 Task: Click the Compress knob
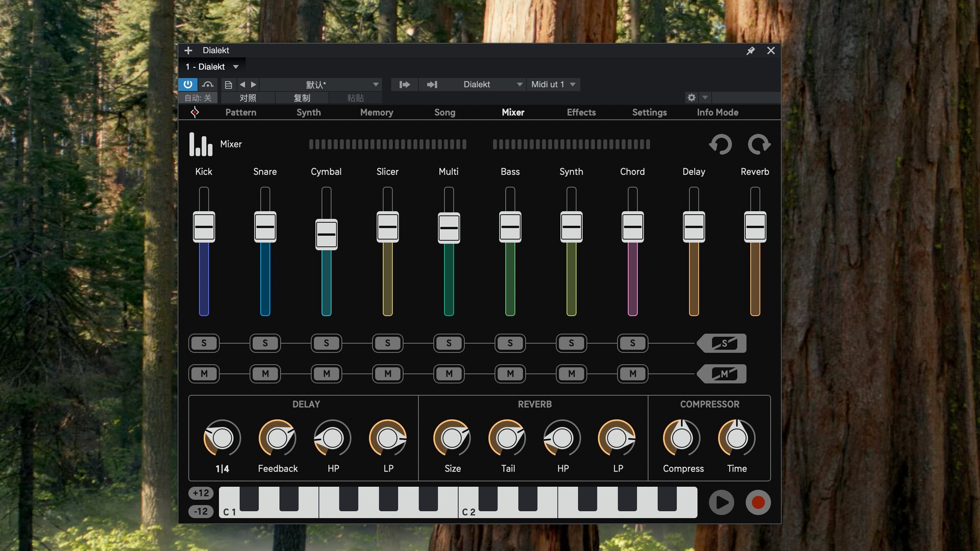click(x=682, y=438)
